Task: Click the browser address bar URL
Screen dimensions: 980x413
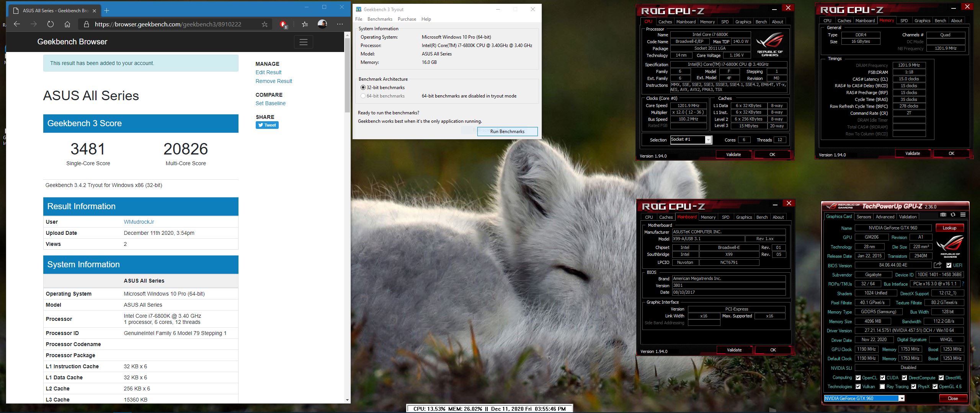Action: coord(168,24)
